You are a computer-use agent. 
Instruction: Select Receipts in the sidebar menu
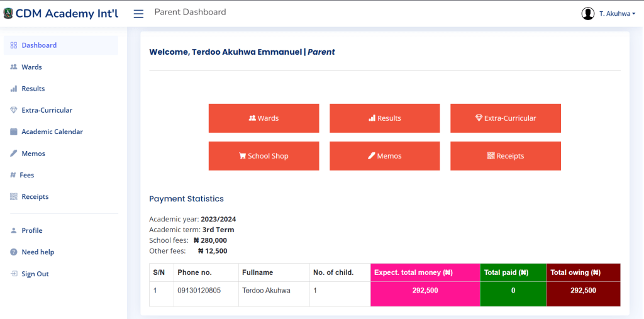click(35, 197)
